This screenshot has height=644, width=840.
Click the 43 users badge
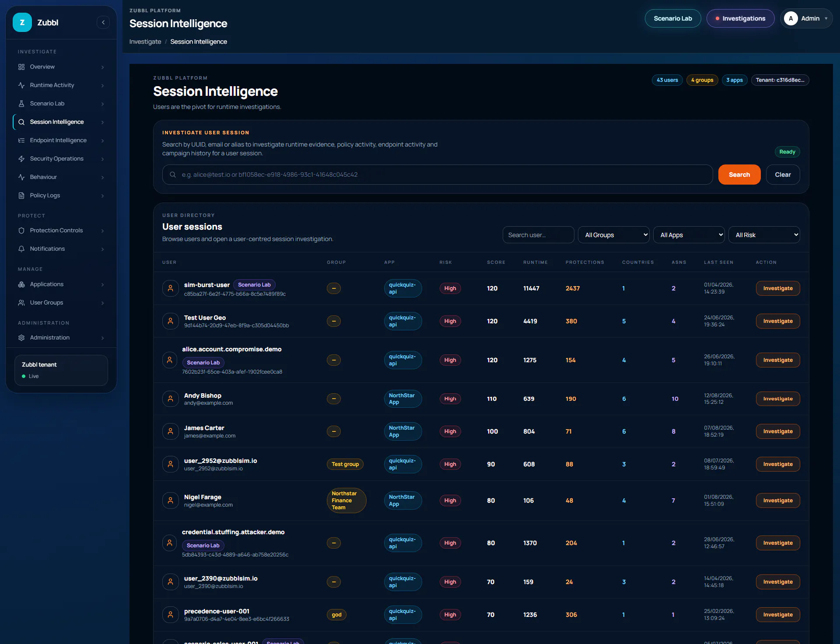[x=667, y=80]
